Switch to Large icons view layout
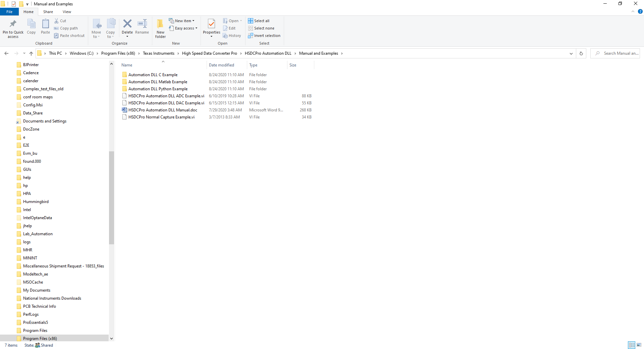 coord(639,345)
